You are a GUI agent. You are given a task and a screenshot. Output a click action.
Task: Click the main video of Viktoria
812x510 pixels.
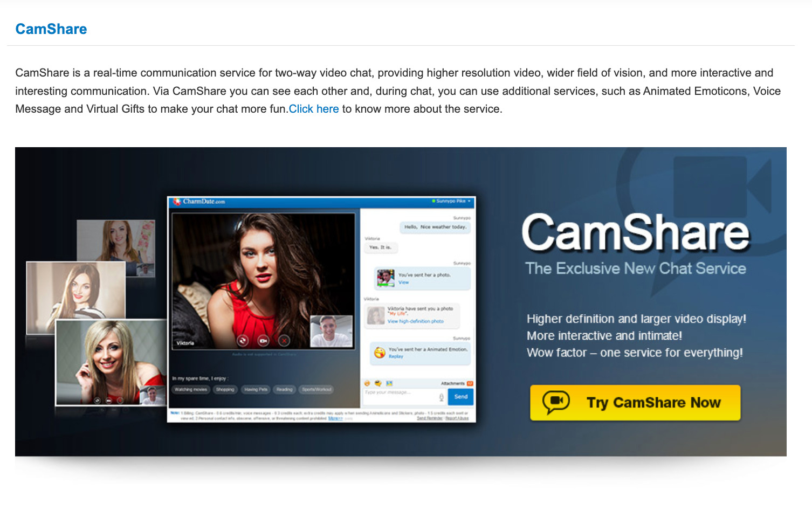pyautogui.click(x=263, y=281)
